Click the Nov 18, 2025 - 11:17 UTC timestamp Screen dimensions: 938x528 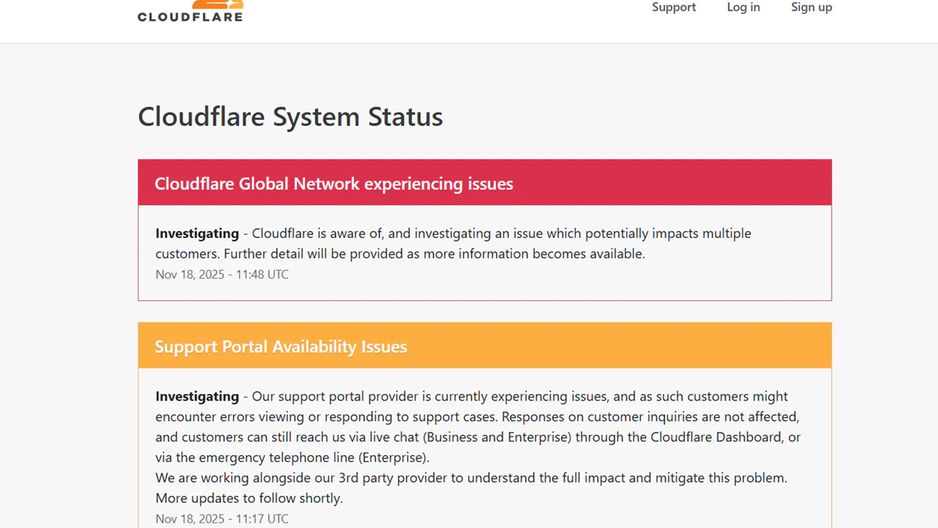pyautogui.click(x=222, y=519)
